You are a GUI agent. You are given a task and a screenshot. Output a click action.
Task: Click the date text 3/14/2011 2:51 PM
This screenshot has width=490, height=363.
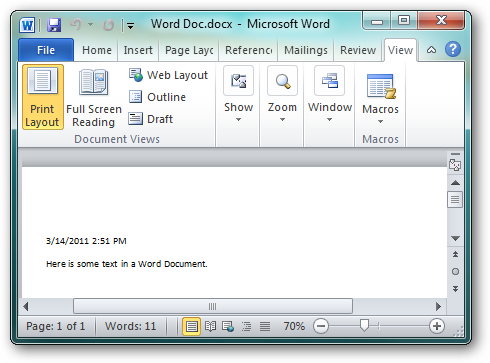(86, 241)
